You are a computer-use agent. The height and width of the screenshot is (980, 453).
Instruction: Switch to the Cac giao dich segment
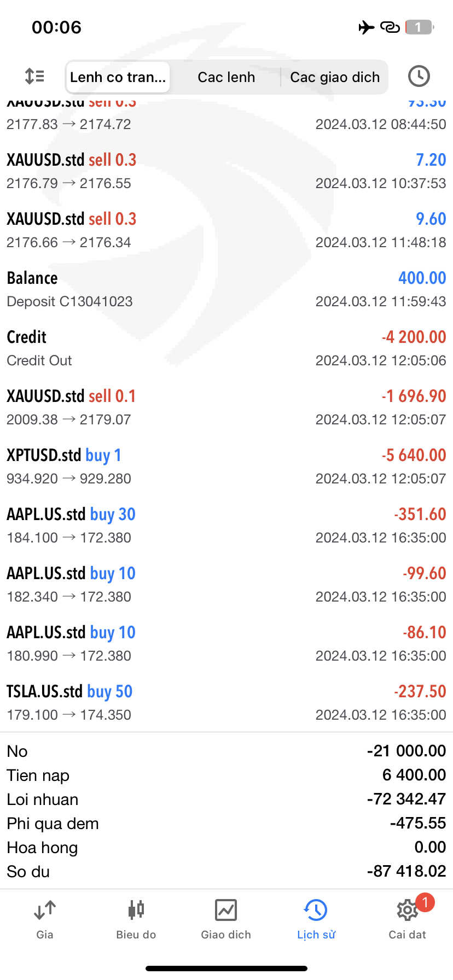(x=334, y=77)
